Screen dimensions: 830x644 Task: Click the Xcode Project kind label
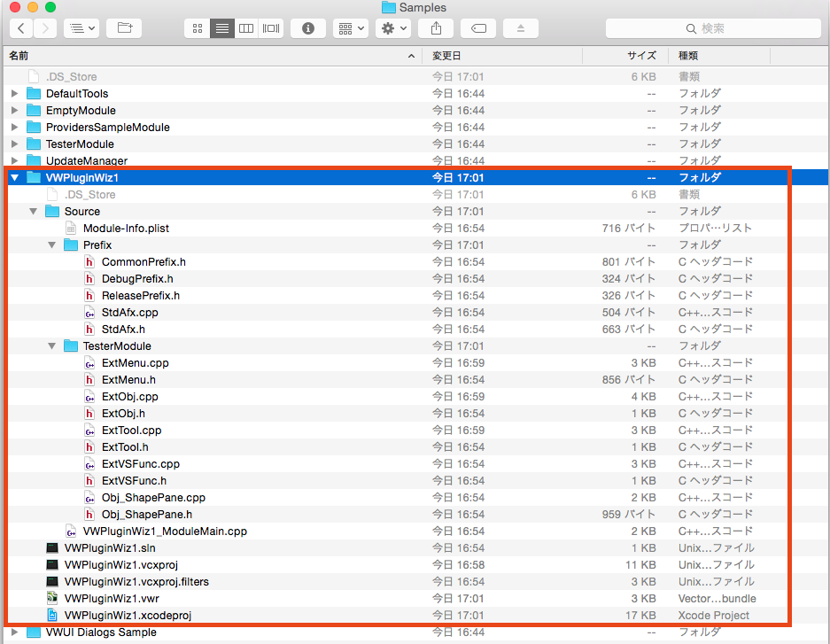[x=714, y=616]
